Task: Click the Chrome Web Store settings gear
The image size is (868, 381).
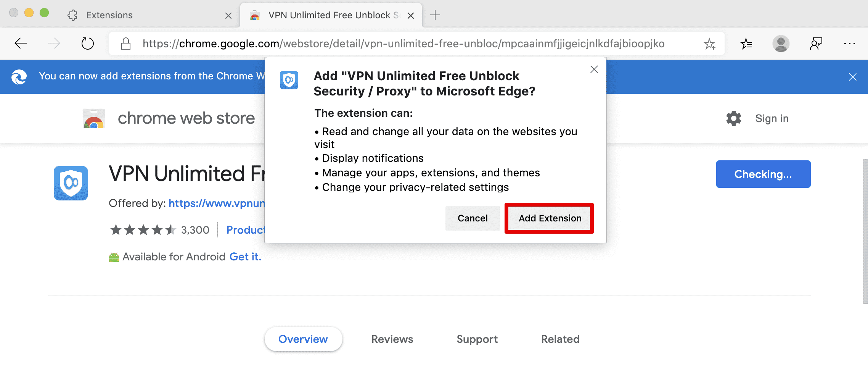Action: [733, 118]
